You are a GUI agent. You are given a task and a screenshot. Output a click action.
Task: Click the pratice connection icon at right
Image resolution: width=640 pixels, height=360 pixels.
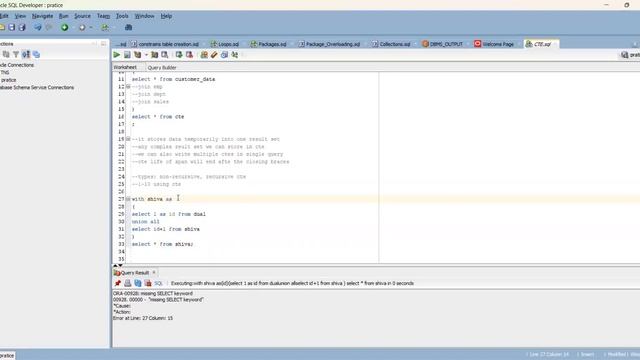[624, 55]
